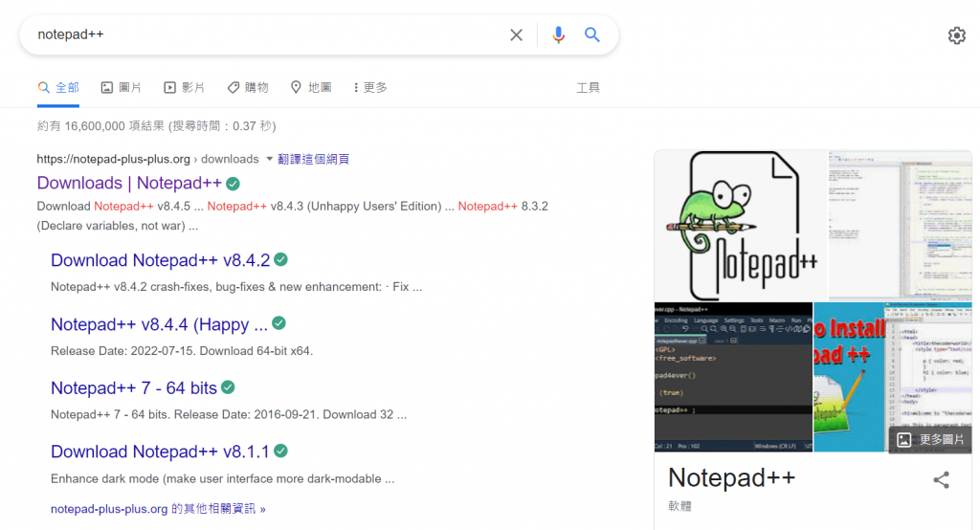Click the 軟體 label under Notepad++ title
The height and width of the screenshot is (530, 980).
click(x=680, y=506)
